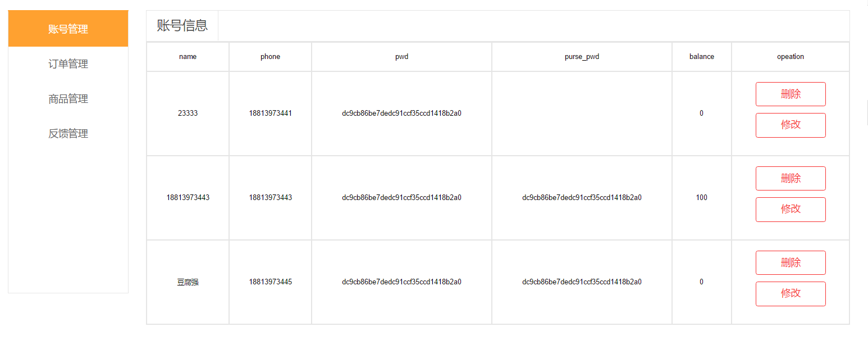The height and width of the screenshot is (340, 868).
Task: Click the purse_pwd column header
Action: [x=582, y=57]
